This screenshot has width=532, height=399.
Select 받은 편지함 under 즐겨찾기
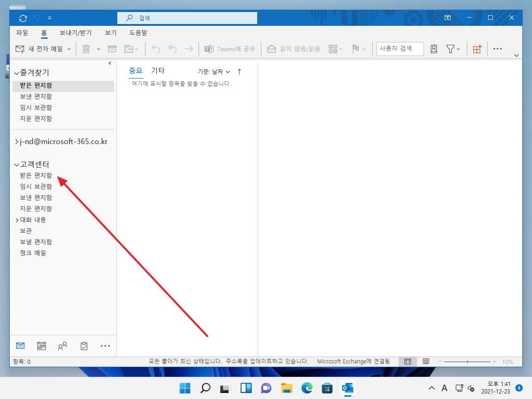click(63, 85)
